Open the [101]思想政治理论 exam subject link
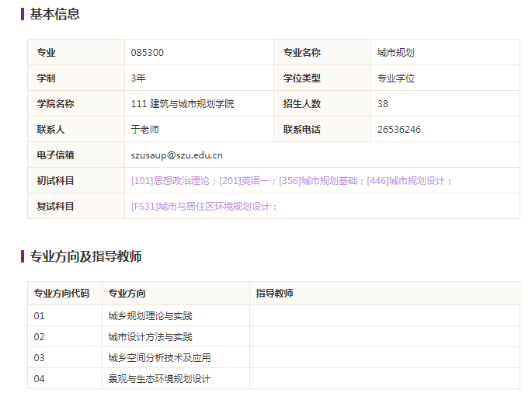This screenshot has width=532, height=400. [170, 181]
